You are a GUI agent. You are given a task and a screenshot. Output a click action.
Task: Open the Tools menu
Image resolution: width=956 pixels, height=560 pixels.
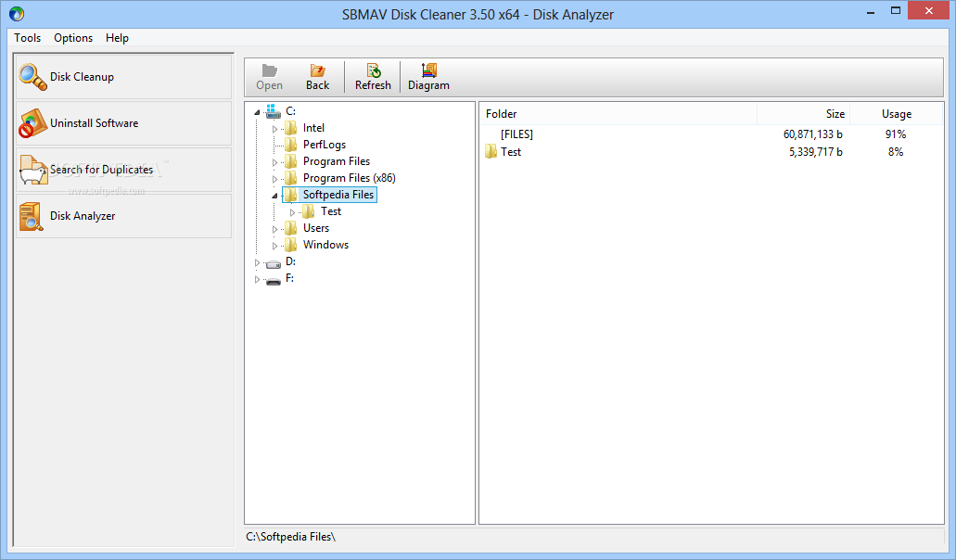tap(28, 38)
